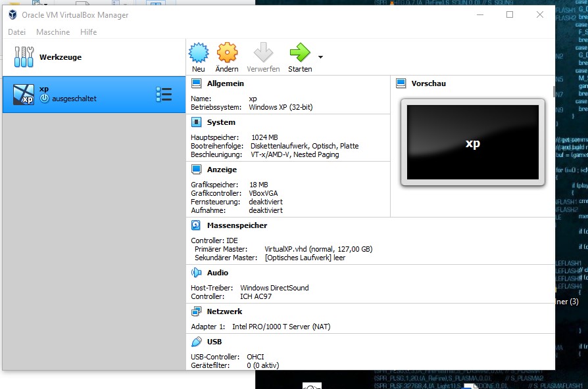Click the Audio speaker icon
The width and height of the screenshot is (588, 389).
point(197,273)
